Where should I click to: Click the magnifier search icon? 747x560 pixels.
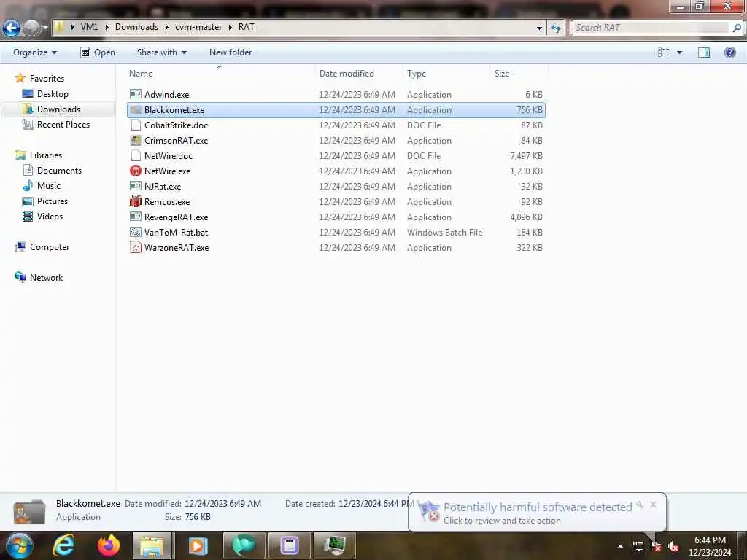point(737,28)
